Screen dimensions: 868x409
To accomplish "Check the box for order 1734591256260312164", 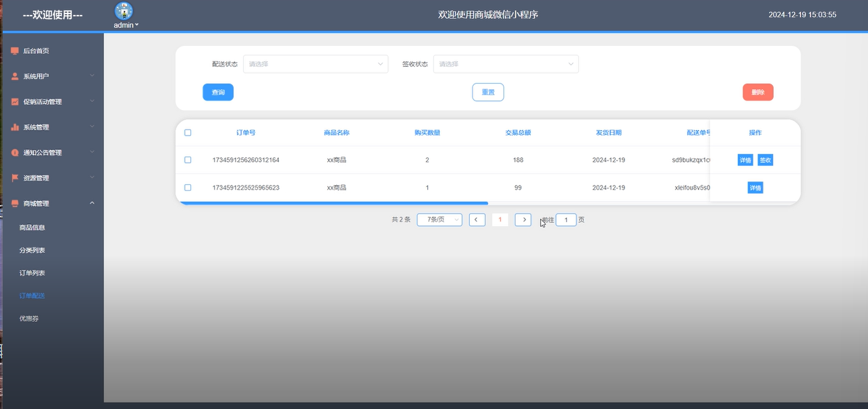I will tap(188, 160).
